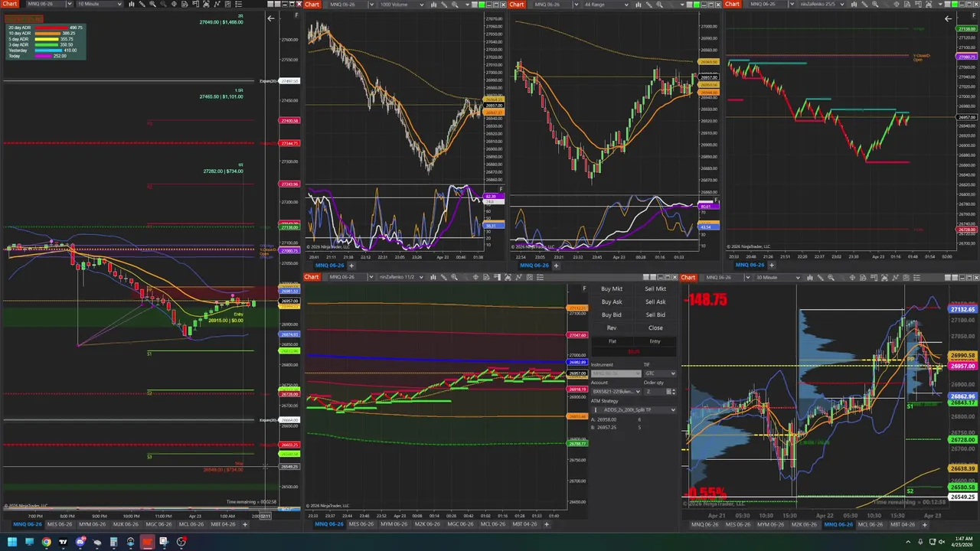The height and width of the screenshot is (551, 980).
Task: Open chart style in 1000 Volume chart
Action: click(434, 5)
